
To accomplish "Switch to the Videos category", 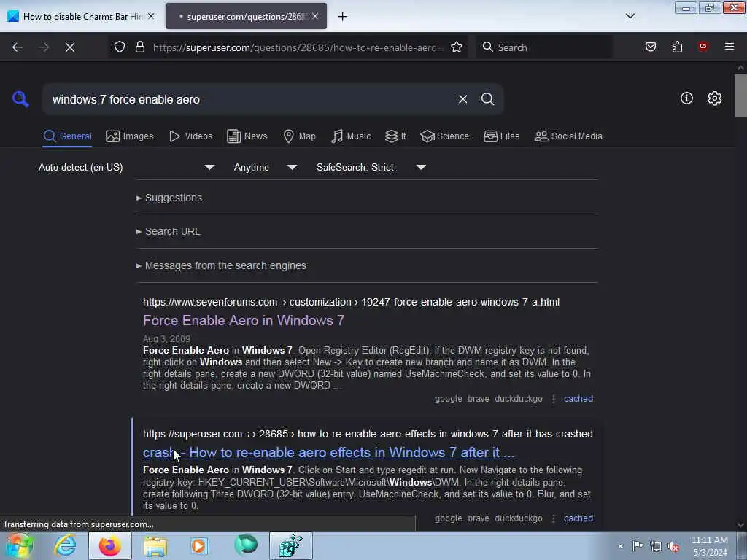I will pos(190,136).
